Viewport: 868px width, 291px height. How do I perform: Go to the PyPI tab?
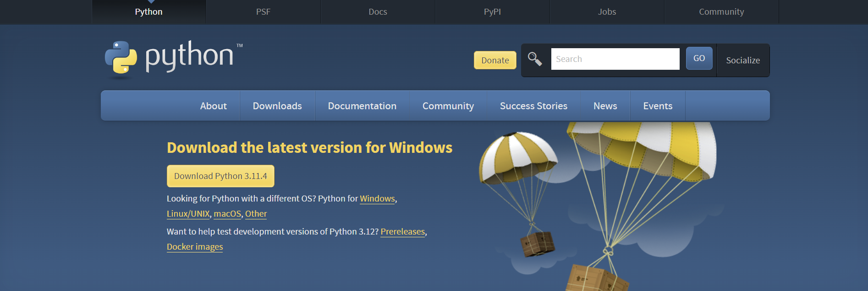click(x=493, y=12)
